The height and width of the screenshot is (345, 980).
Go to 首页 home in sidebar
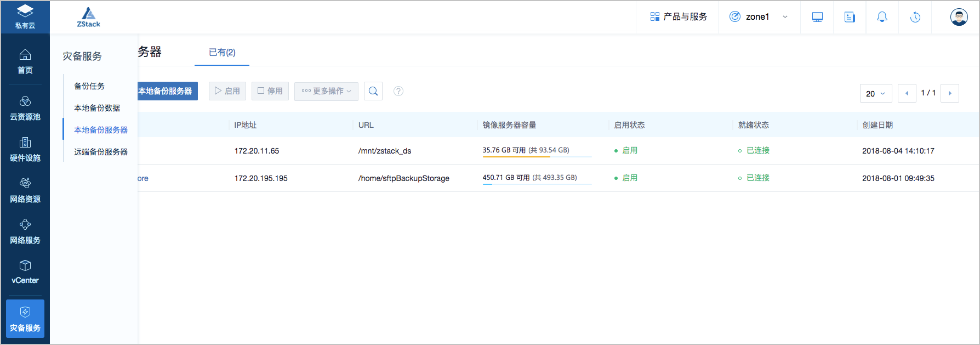click(25, 62)
